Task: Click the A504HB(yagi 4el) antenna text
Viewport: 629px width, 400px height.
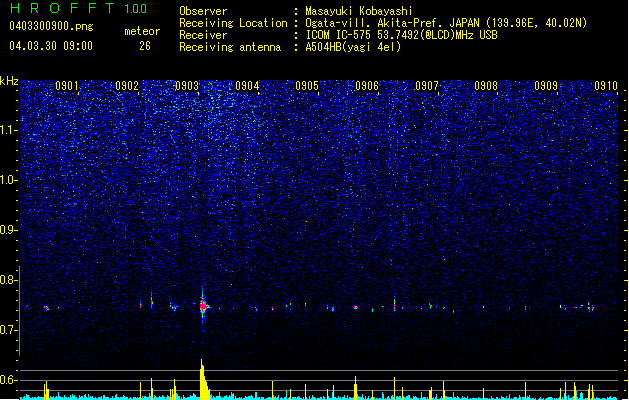Action: tap(353, 47)
